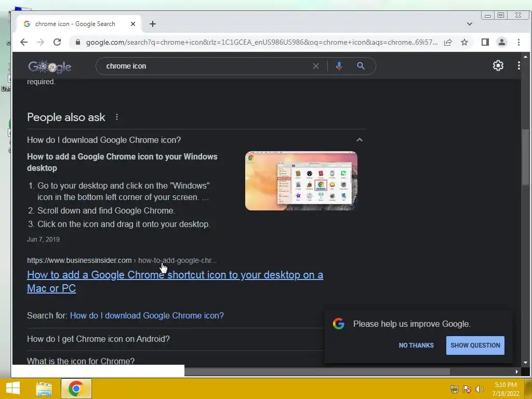Open the network tray icon
Image resolution: width=532 pixels, height=399 pixels.
454,389
